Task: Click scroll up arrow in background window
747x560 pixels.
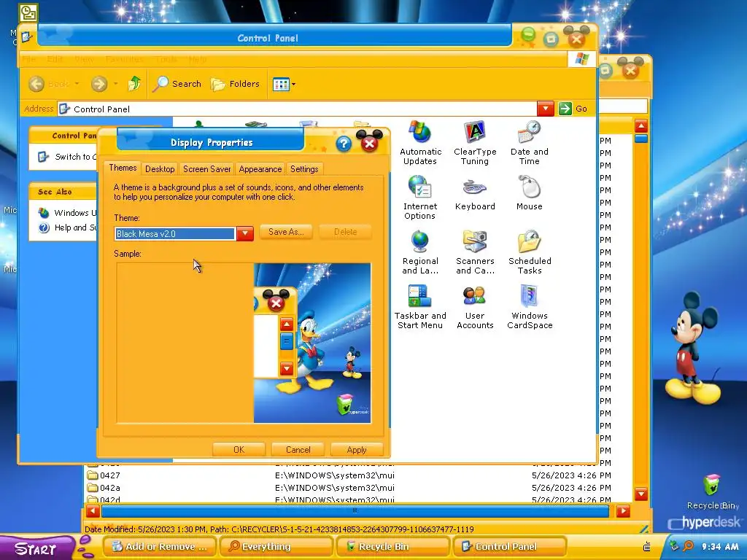Action: click(641, 126)
